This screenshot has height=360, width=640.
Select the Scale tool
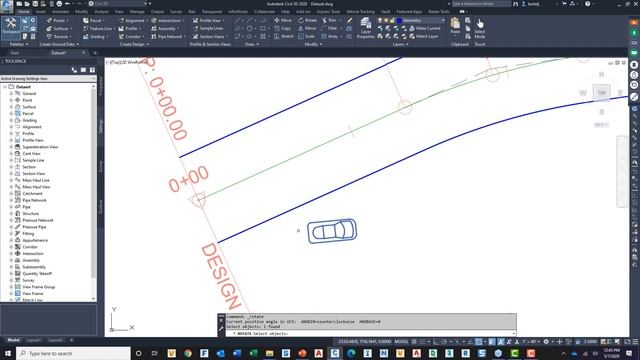307,36
